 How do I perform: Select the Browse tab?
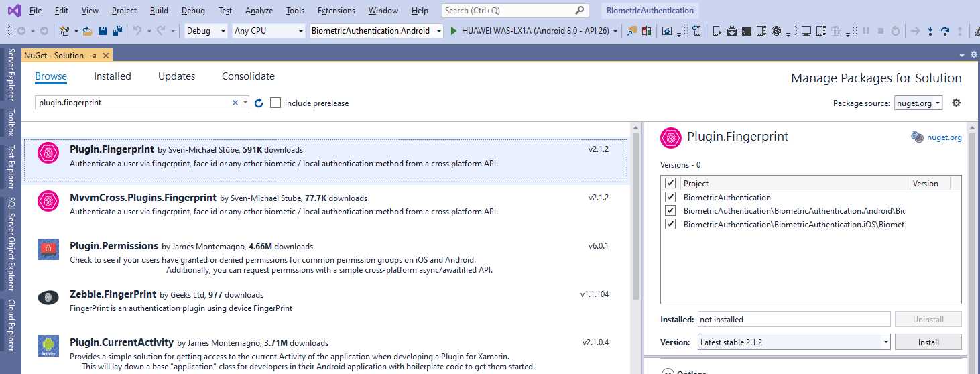point(51,76)
